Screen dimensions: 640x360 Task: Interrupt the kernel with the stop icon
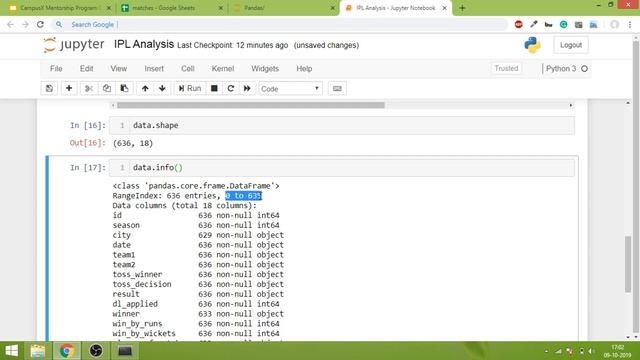tap(214, 89)
